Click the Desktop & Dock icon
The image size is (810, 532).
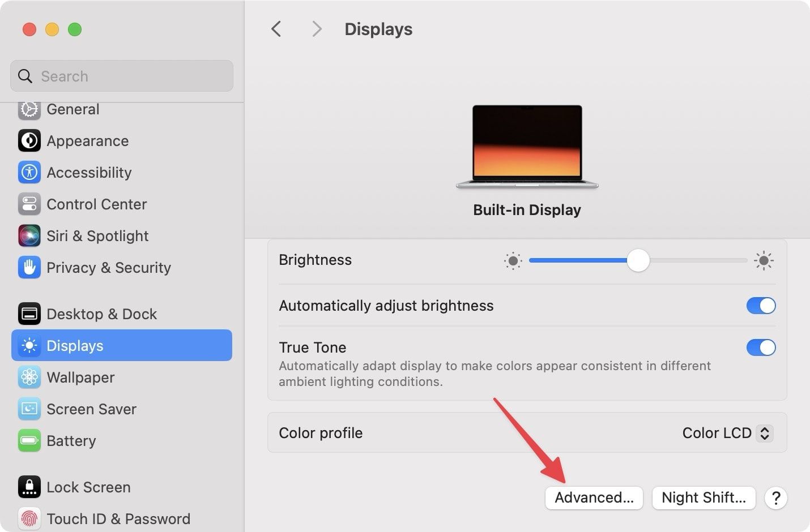click(29, 314)
